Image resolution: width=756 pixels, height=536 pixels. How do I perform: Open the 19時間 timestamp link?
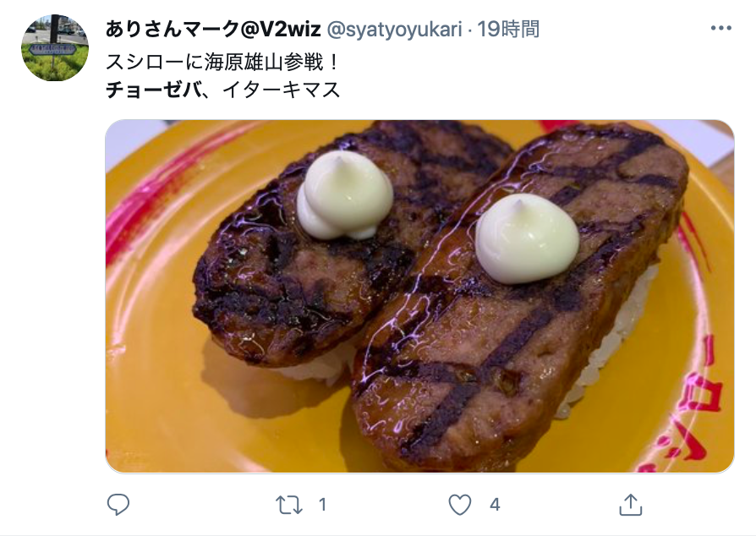click(x=508, y=30)
